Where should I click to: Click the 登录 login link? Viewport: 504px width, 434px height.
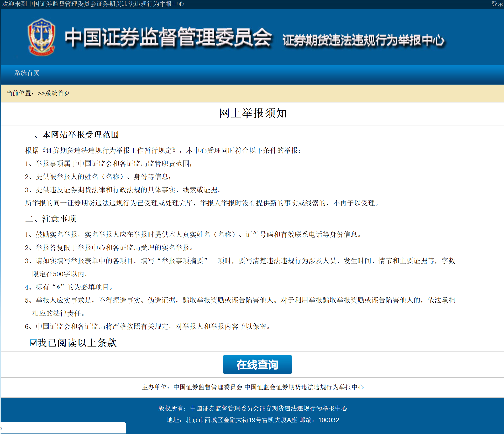[497, 4]
